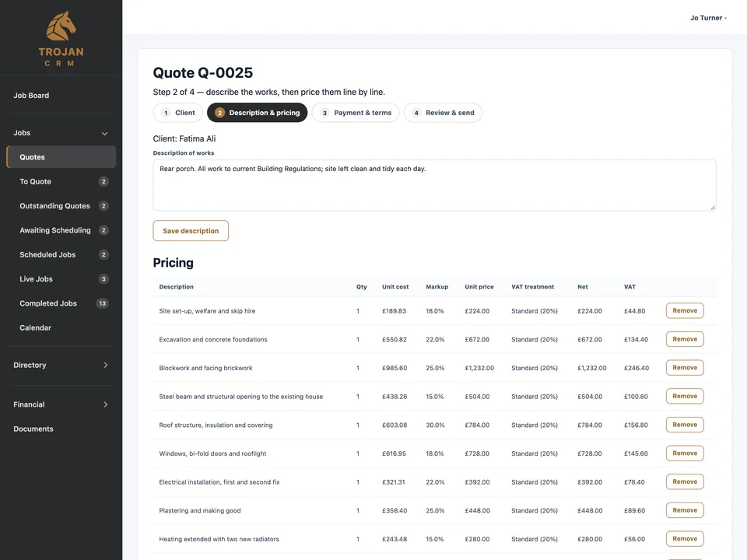Click the Markup column header
This screenshot has height=560, width=747.
tap(437, 287)
